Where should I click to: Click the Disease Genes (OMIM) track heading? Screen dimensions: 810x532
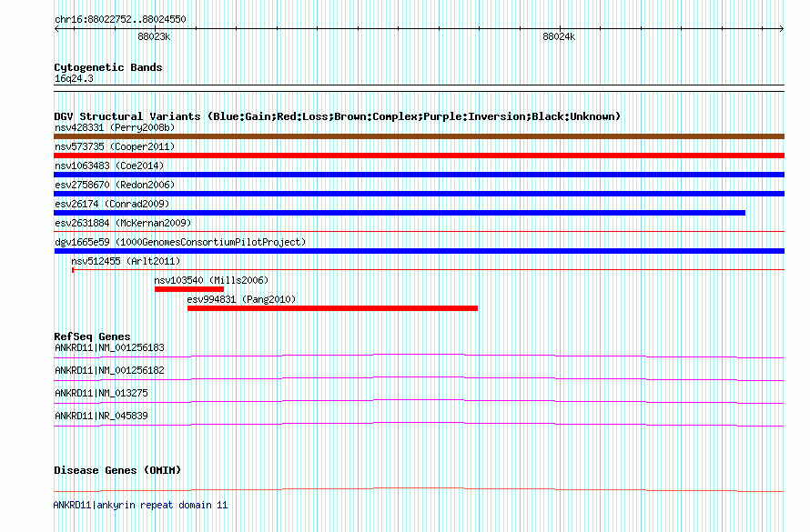117,470
